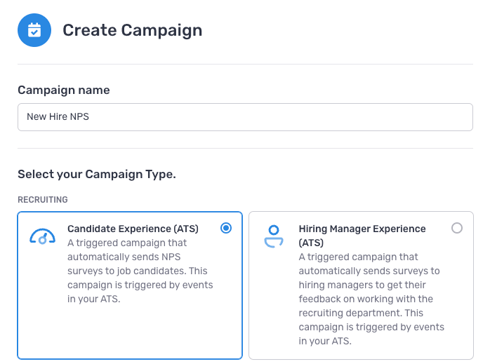Select the Candidate Experience (ATS) radio button
The height and width of the screenshot is (364, 490).
pos(226,228)
